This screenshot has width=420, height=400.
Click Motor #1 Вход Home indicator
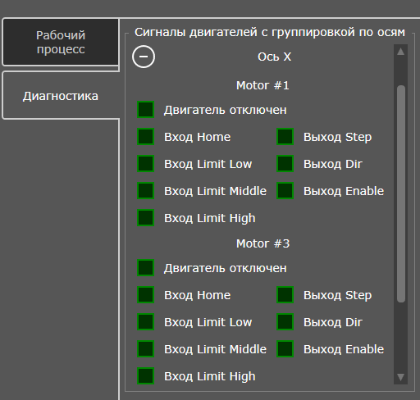(146, 137)
